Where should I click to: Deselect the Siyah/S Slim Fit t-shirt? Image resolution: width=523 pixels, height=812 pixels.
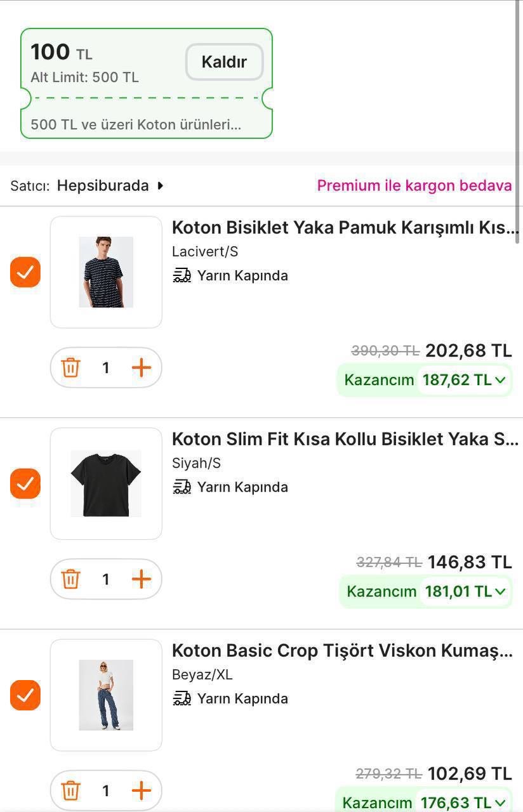[25, 484]
